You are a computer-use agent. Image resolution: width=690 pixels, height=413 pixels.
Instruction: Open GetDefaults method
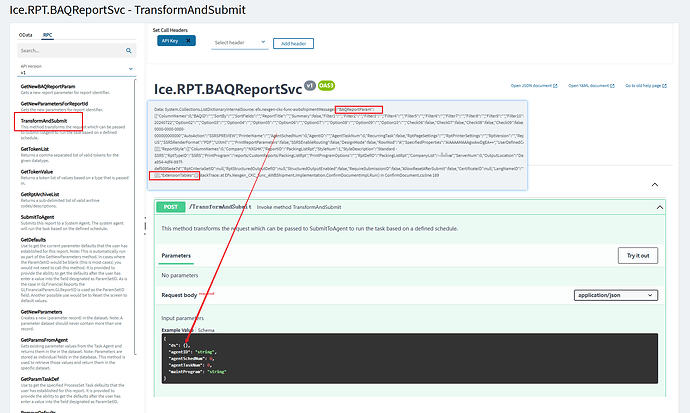[33, 240]
